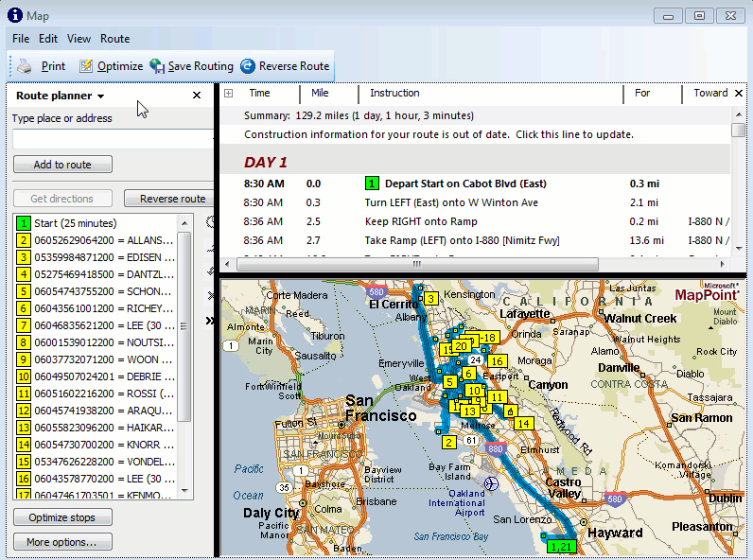Close the Route planner pane
The width and height of the screenshot is (753, 560).
point(197,96)
